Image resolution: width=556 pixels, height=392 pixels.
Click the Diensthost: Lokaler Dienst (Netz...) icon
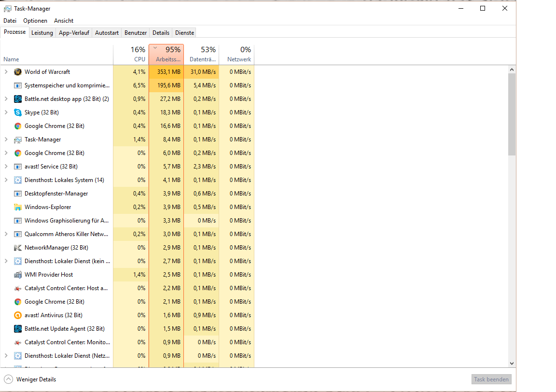[x=18, y=356]
